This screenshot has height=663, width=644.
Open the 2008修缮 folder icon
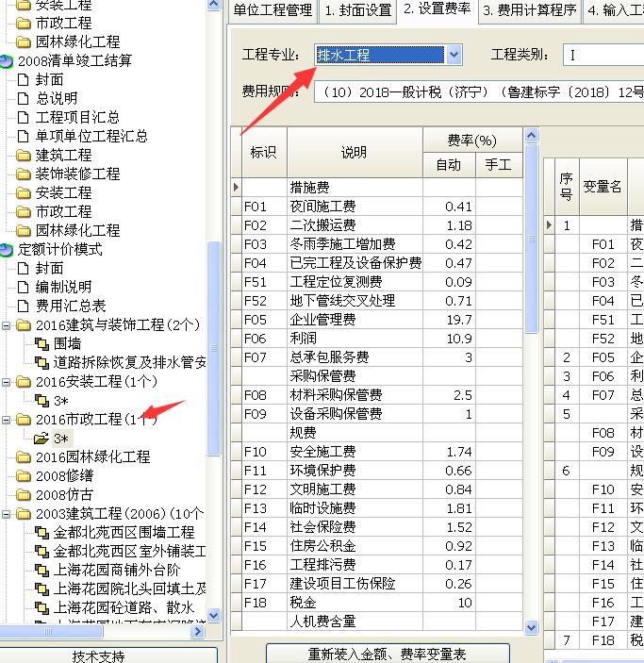pyautogui.click(x=24, y=476)
